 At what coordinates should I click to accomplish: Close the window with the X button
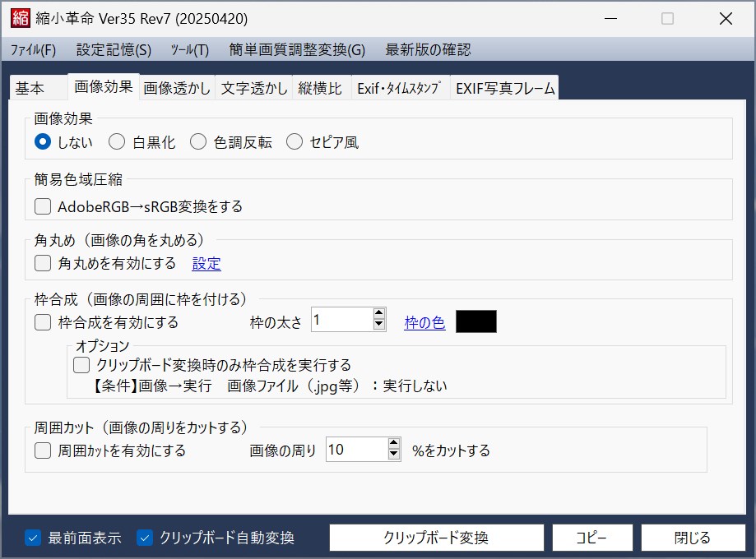coord(726,18)
